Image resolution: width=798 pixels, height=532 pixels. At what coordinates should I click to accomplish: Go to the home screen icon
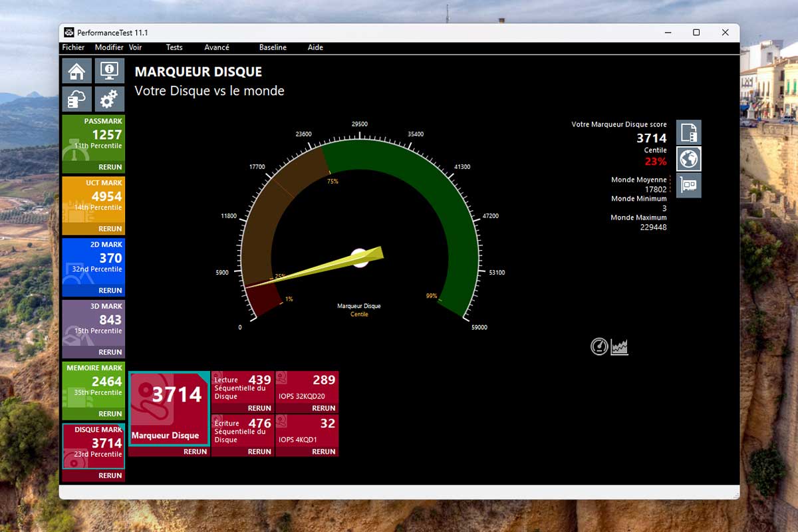click(76, 70)
